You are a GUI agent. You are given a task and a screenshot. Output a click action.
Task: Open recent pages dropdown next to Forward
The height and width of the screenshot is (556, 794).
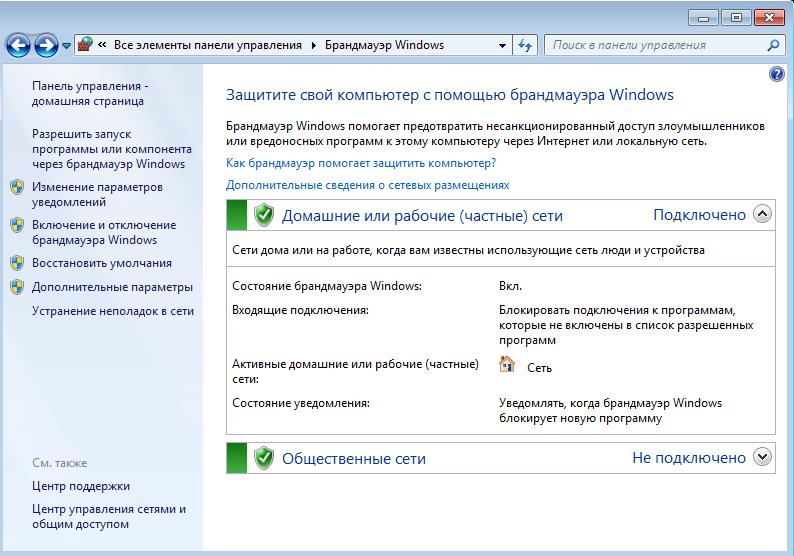[66, 45]
